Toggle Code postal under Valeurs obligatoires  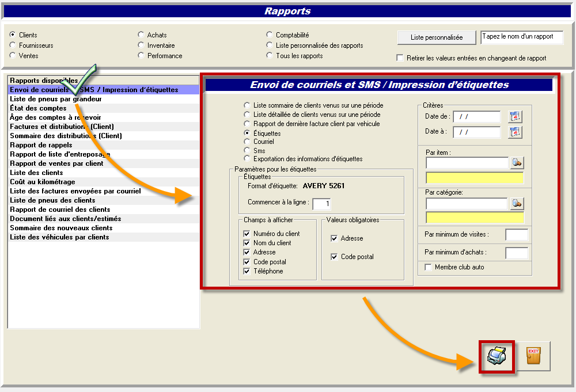pos(334,257)
